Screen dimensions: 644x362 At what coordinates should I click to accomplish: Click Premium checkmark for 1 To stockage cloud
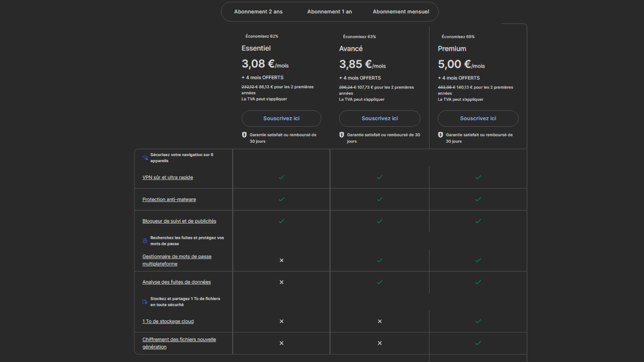pyautogui.click(x=478, y=321)
